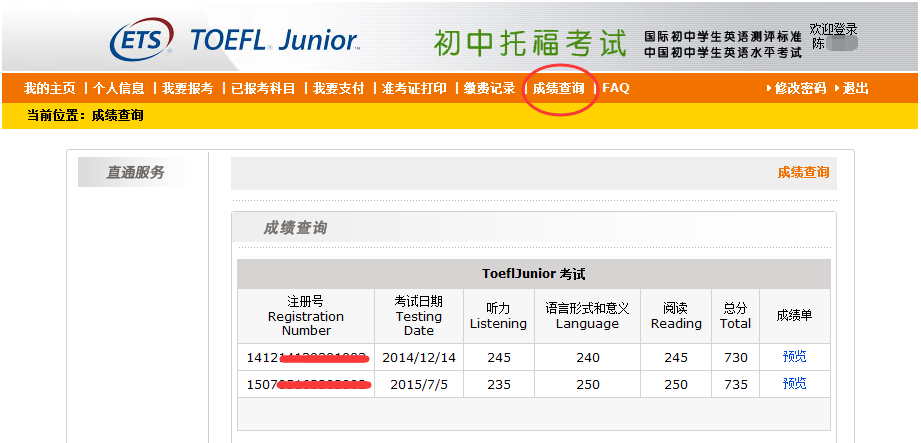Select 我要报考 menu item
This screenshot has width=921, height=443.
pyautogui.click(x=187, y=88)
